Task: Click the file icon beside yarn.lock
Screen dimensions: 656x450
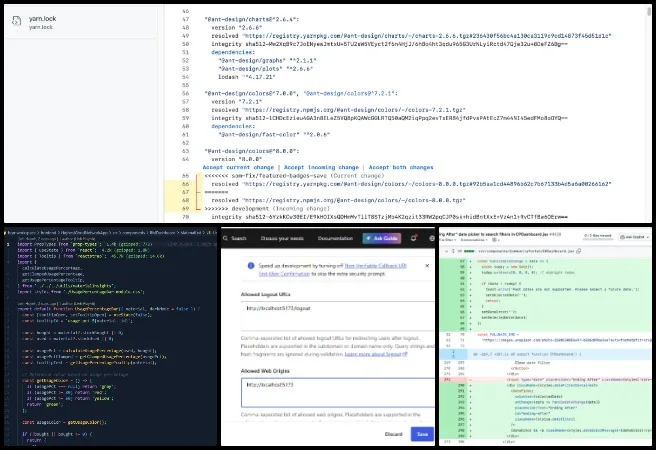Action: (16, 21)
